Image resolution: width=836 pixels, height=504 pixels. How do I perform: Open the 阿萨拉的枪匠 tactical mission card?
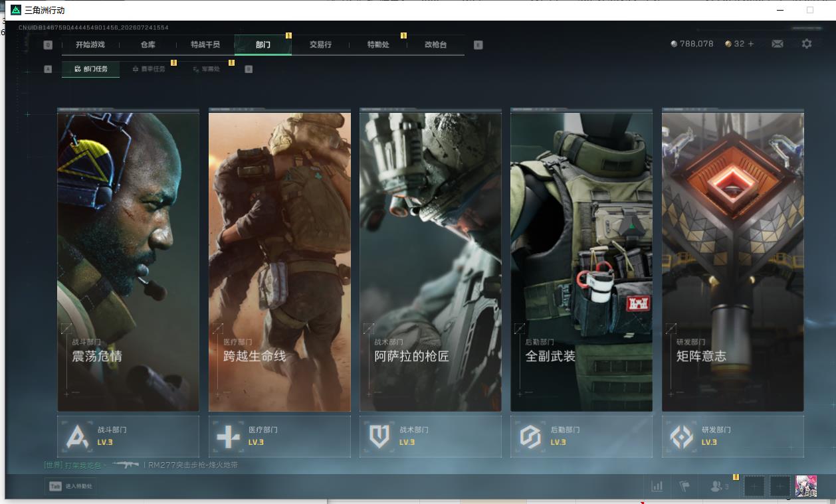tap(431, 260)
